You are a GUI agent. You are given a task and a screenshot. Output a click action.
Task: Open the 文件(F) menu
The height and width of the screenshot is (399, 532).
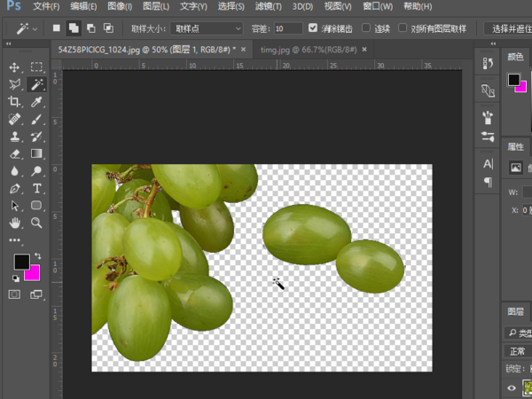[x=46, y=6]
